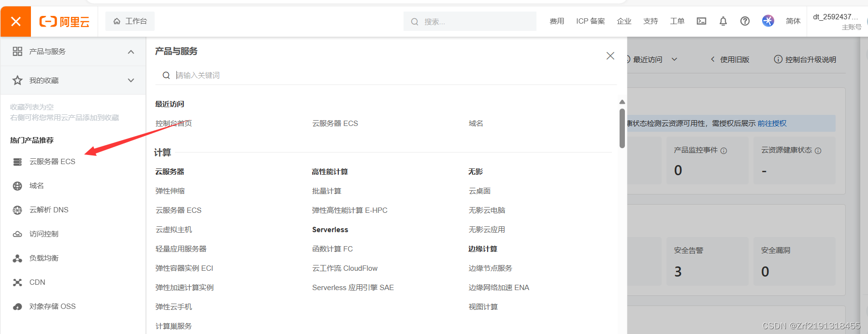Screen dimensions: 868x334
Task: Click the CDN icon in sidebar
Action: tap(17, 282)
